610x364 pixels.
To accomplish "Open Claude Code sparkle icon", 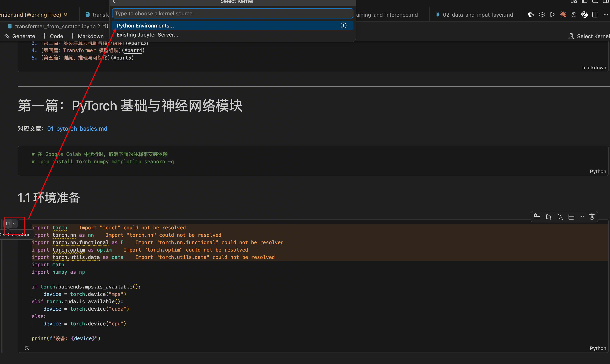I will tap(563, 15).
